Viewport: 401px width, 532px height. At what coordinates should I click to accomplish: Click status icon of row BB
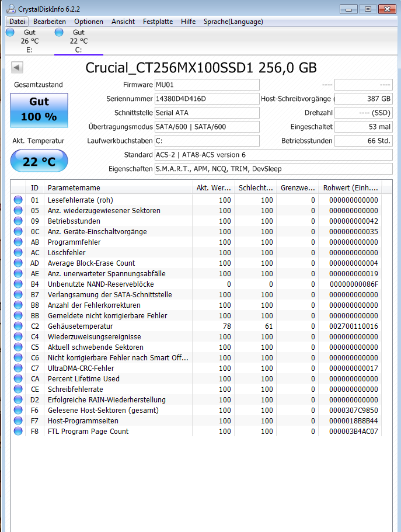tap(18, 315)
